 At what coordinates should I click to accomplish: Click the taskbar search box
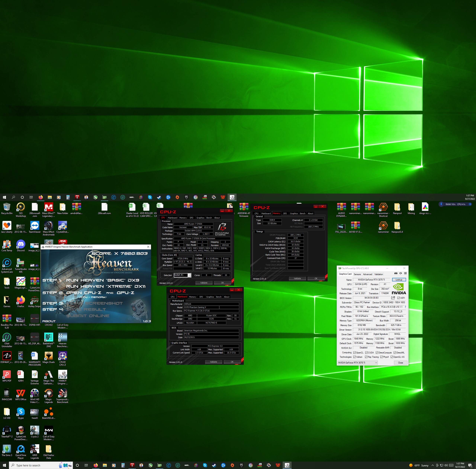41,465
